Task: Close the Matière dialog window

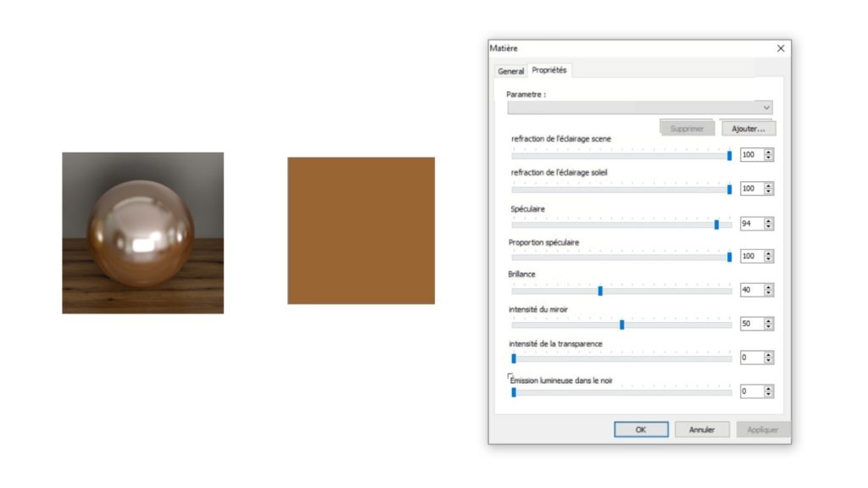Action: coord(781,48)
